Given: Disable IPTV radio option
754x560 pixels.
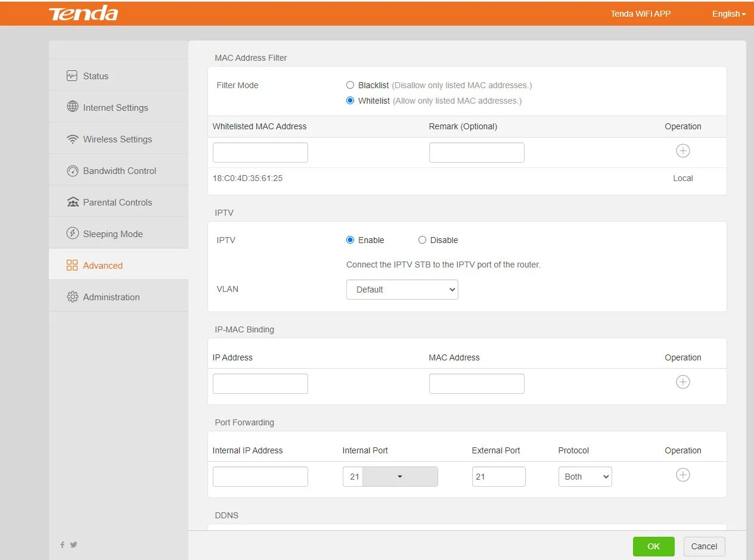Looking at the screenshot, I should [x=422, y=240].
